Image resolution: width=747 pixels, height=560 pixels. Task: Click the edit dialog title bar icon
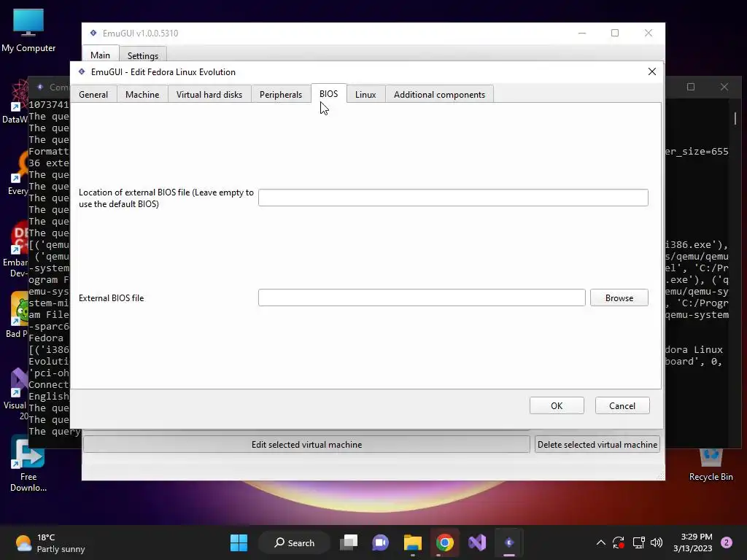[82, 71]
